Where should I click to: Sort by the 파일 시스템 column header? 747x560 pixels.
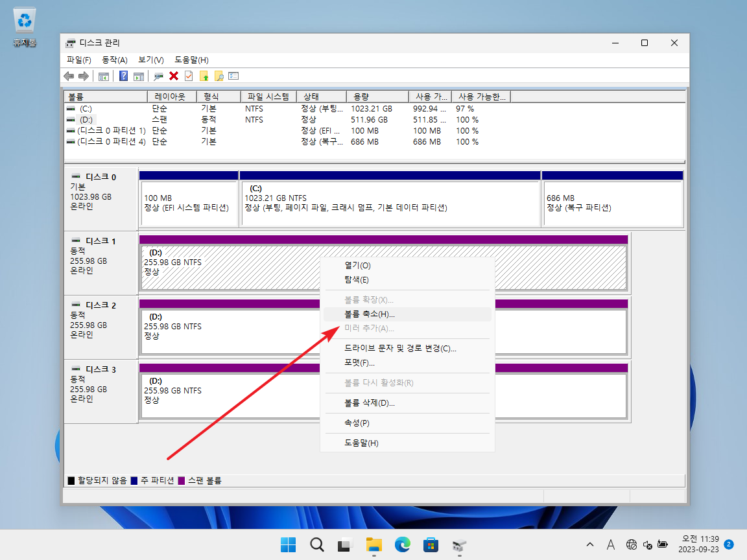[x=268, y=97]
